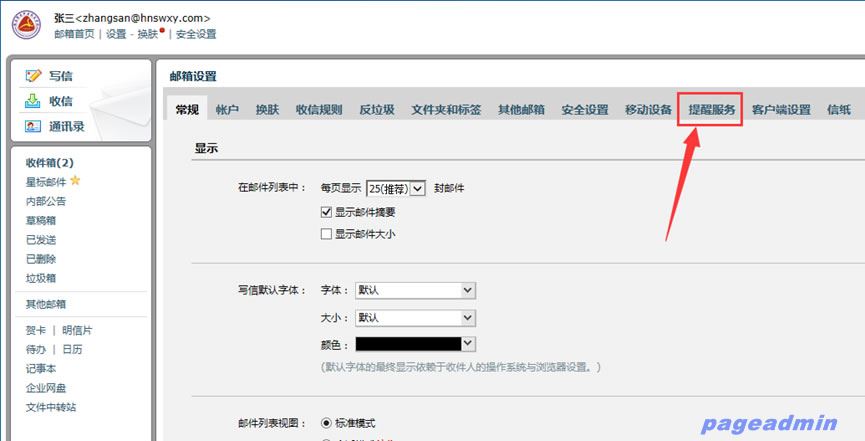The width and height of the screenshot is (865, 441).
Task: Enable the 显示邮件摘要 checkbox
Action: click(326, 212)
